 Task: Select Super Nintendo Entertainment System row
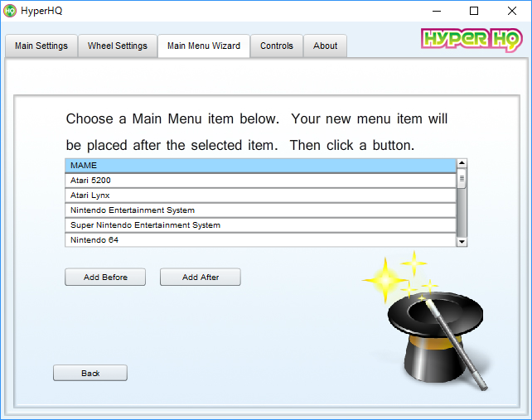[260, 225]
